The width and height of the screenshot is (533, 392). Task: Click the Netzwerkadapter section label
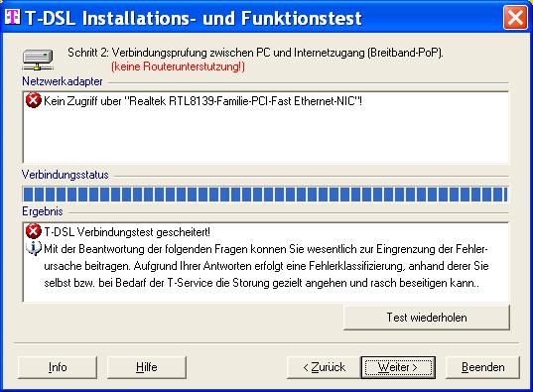pos(63,81)
